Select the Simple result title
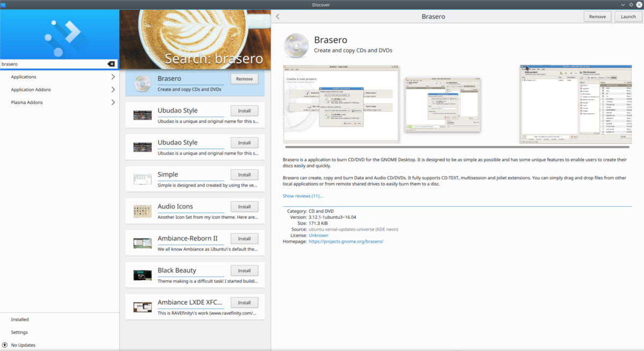644x351 pixels. [x=168, y=174]
